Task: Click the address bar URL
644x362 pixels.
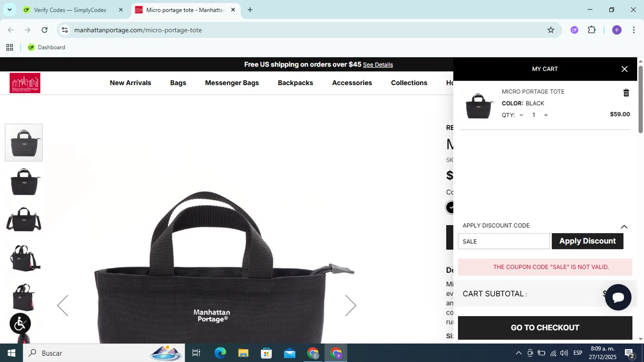Action: [138, 30]
